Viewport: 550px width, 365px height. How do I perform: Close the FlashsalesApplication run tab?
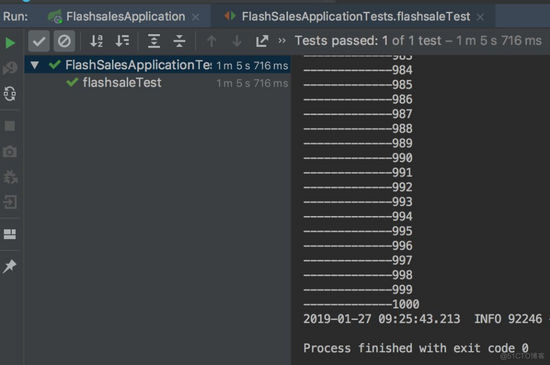click(196, 17)
